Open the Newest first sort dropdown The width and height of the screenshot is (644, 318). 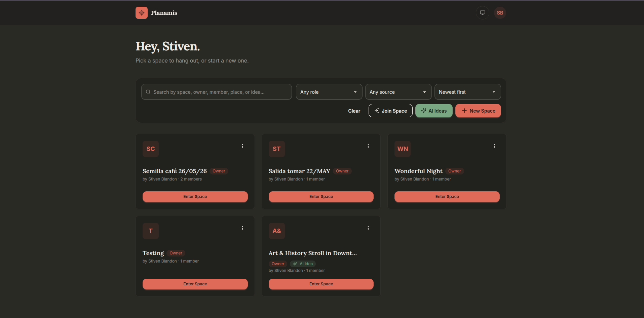coord(467,92)
